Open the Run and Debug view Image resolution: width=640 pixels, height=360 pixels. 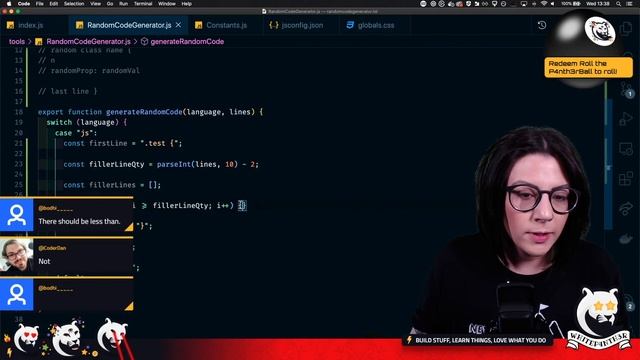pos(626,119)
